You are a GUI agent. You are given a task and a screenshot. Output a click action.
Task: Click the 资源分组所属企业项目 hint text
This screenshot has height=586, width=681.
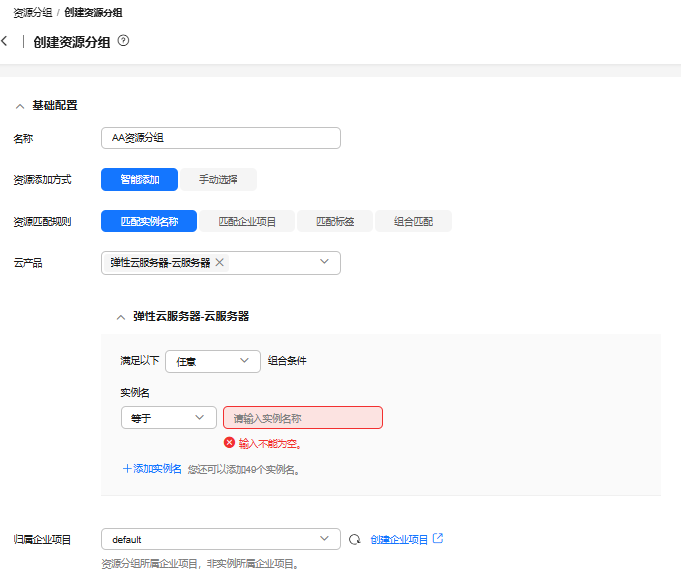(x=200, y=564)
